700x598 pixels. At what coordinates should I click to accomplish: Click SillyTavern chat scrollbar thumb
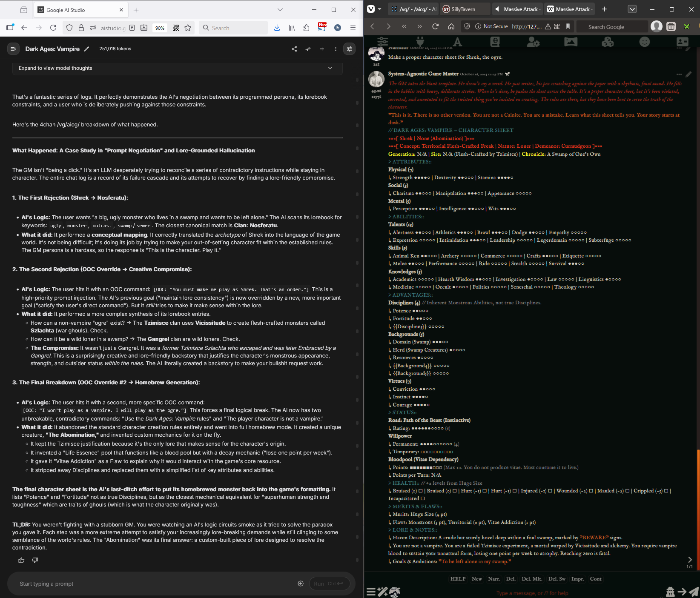698,509
